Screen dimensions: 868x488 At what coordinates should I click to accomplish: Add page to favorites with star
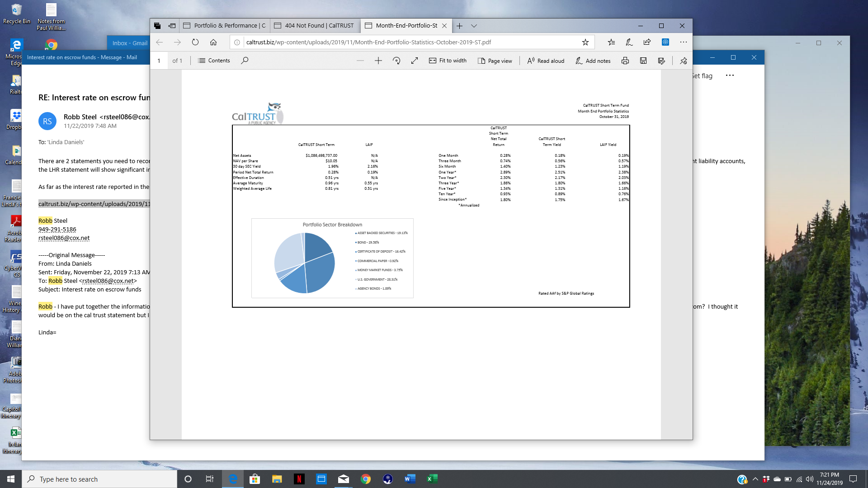pyautogui.click(x=585, y=42)
